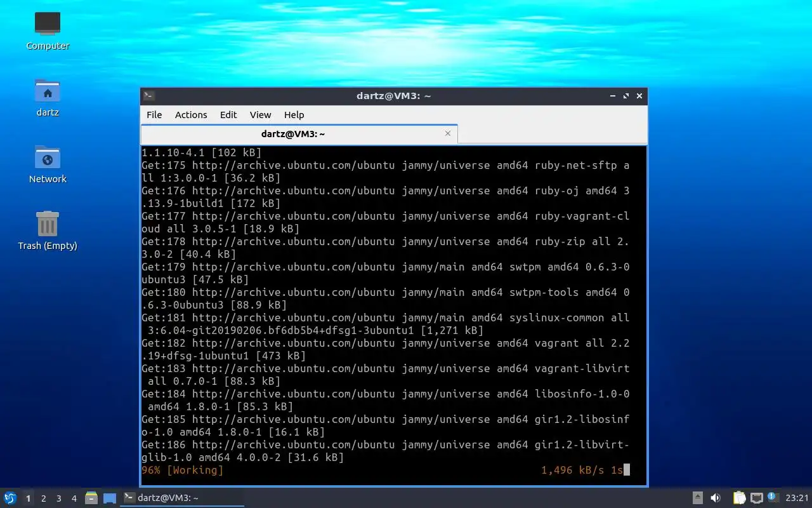Click the show desktop taskbar icon
812x508 pixels.
tap(110, 498)
